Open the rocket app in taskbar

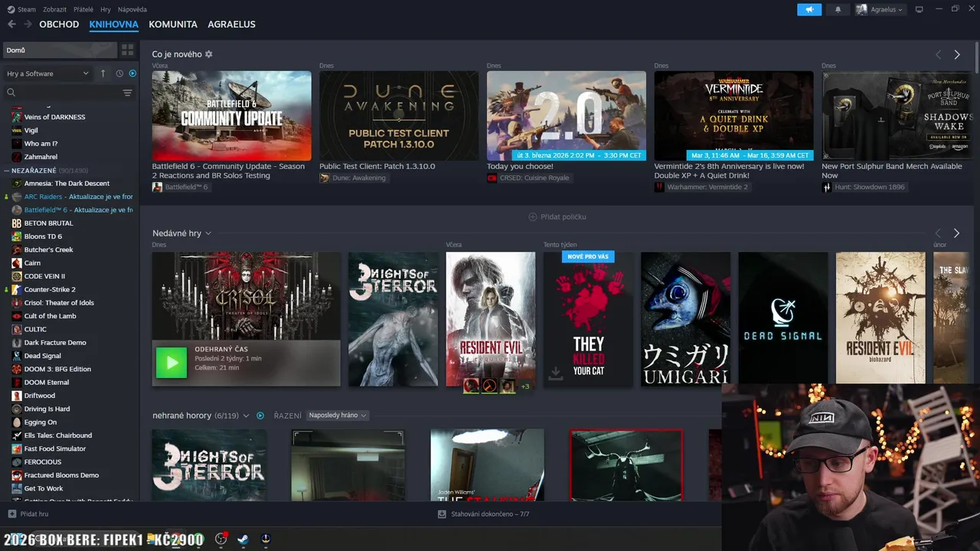click(266, 539)
